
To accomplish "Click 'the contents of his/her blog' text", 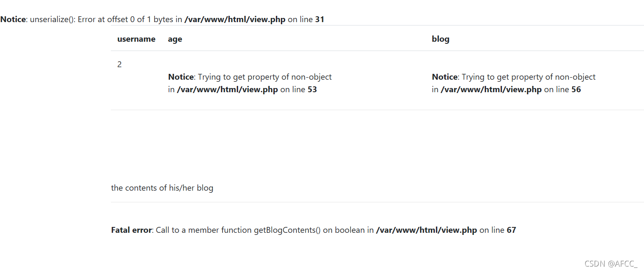I will pos(162,188).
